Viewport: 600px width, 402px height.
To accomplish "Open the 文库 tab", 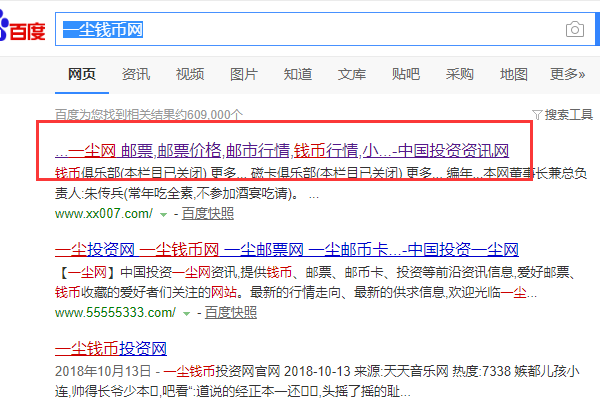I will coord(352,74).
